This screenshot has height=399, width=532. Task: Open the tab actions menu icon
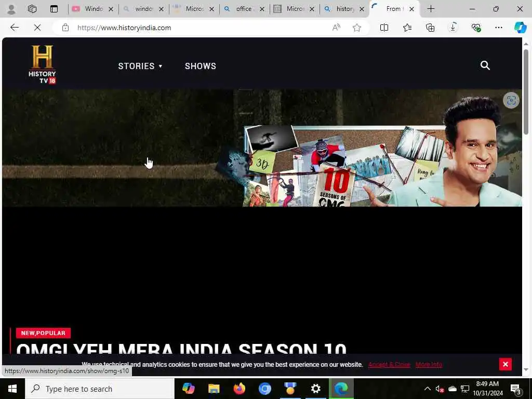pos(54,9)
